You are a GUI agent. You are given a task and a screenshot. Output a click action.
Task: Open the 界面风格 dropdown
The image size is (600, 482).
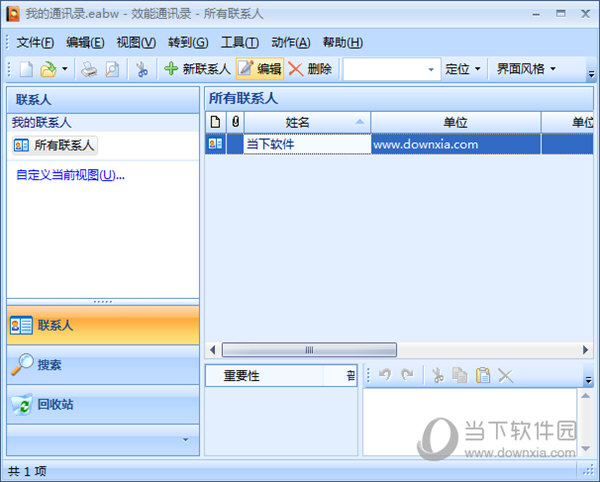point(526,69)
